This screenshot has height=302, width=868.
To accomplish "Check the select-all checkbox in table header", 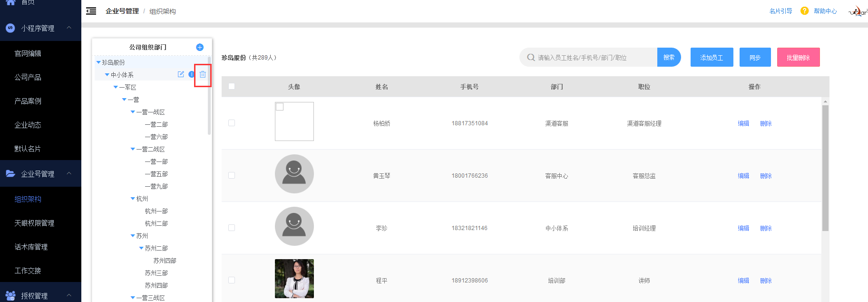I will click(232, 86).
